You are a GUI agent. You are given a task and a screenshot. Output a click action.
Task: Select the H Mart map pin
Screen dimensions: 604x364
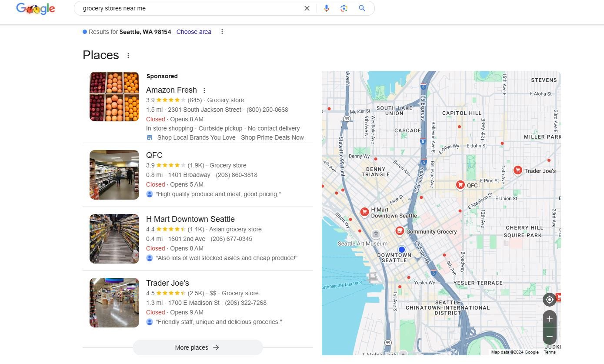364,212
